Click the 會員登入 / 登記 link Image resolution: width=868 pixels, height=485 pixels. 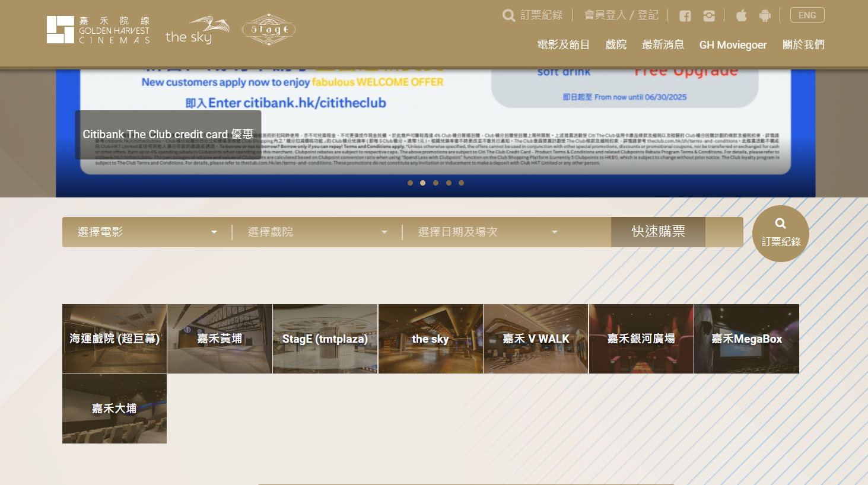(621, 15)
